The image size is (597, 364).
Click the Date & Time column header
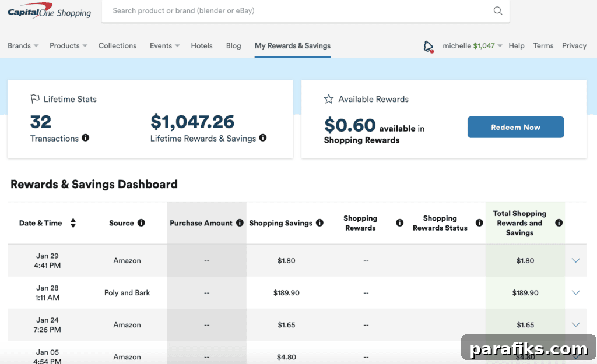(40, 223)
